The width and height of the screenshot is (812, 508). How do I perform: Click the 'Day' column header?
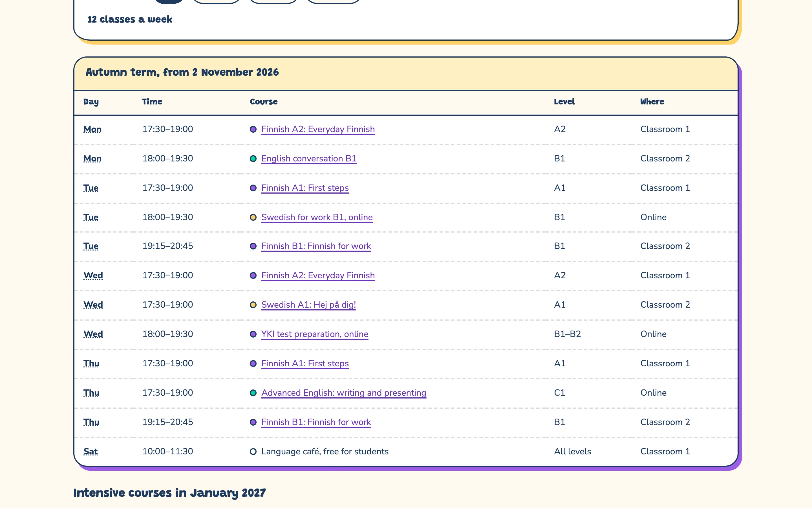point(91,102)
